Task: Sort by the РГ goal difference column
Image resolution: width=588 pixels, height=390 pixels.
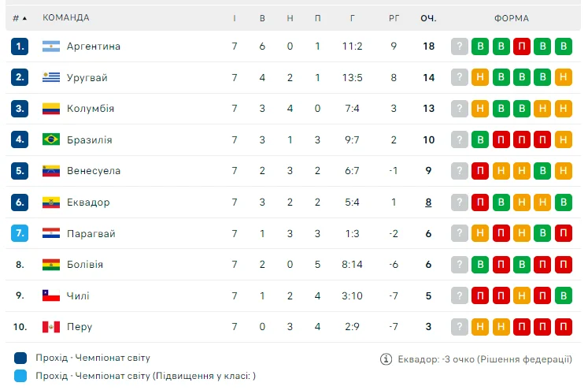Action: (x=394, y=17)
